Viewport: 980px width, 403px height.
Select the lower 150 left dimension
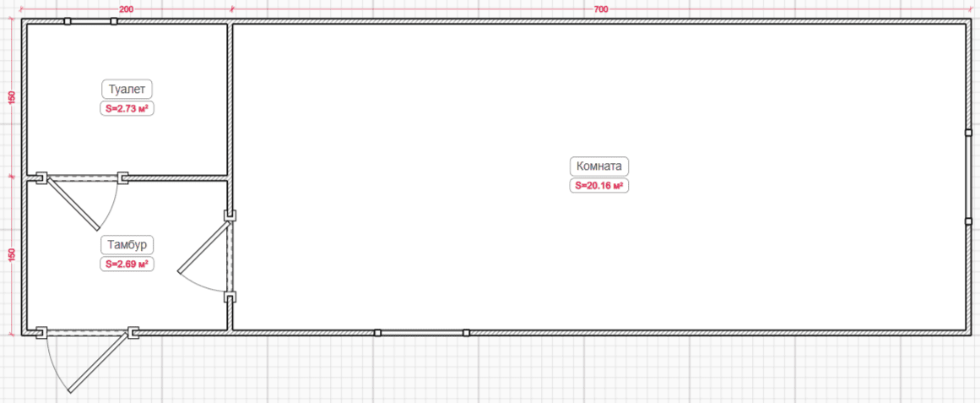pos(11,256)
